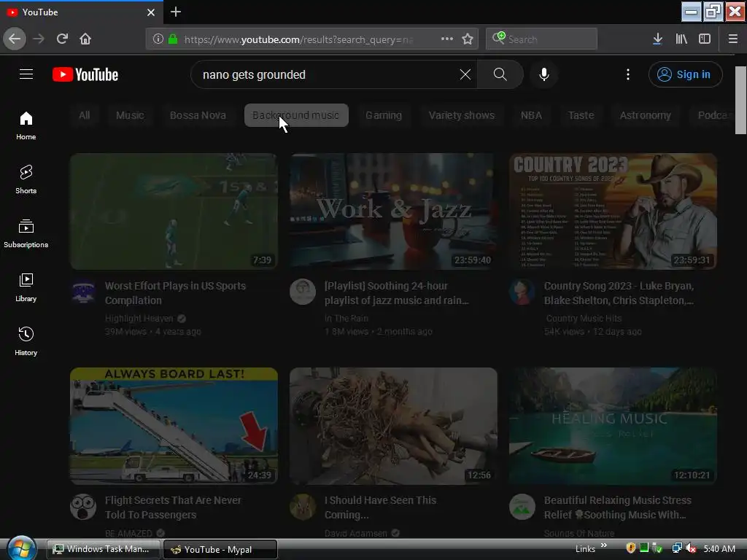Open the browser downloads panel

pyautogui.click(x=657, y=39)
